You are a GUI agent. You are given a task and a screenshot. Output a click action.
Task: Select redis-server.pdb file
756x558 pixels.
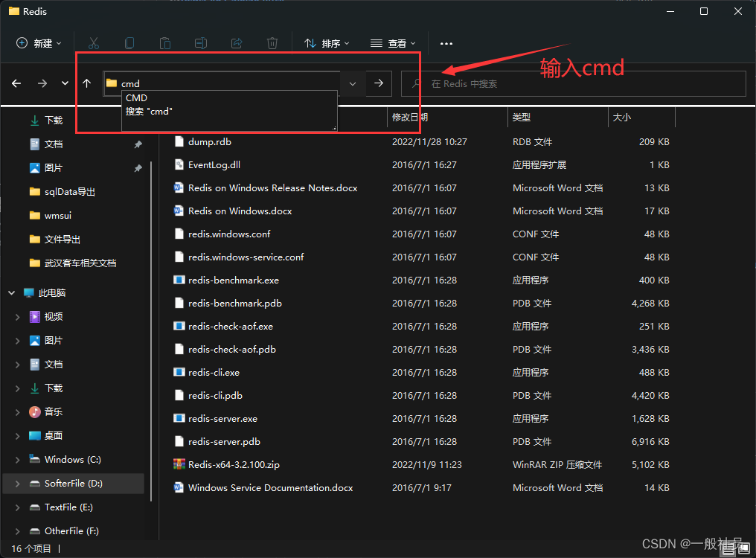224,441
